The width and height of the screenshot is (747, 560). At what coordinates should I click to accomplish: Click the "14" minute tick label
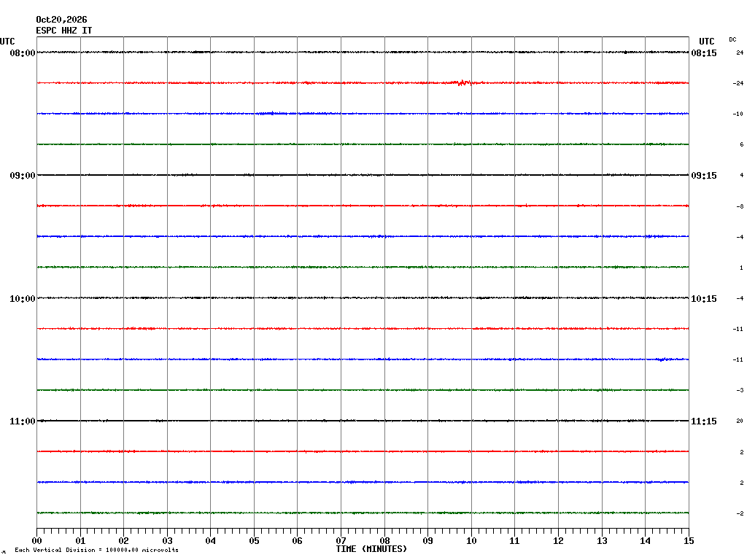[x=645, y=541]
